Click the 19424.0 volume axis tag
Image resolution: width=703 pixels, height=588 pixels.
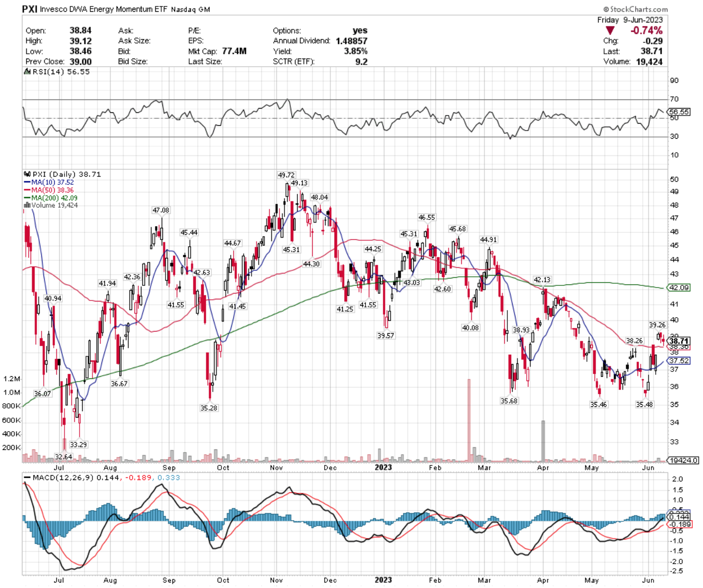683,460
